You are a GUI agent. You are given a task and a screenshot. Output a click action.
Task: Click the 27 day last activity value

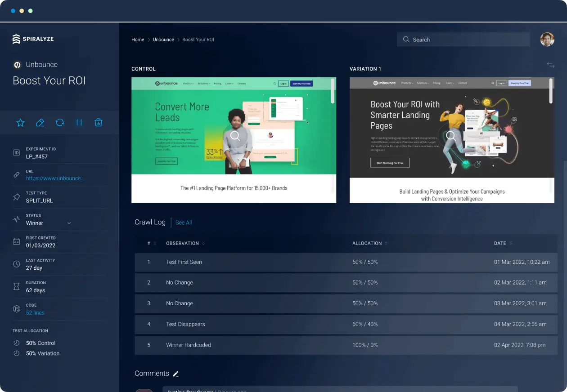(x=34, y=268)
